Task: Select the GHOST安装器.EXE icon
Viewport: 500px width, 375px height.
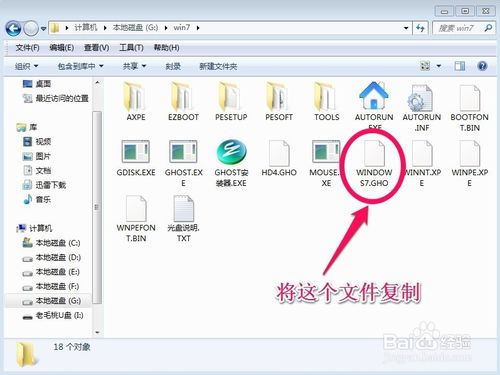Action: [231, 152]
